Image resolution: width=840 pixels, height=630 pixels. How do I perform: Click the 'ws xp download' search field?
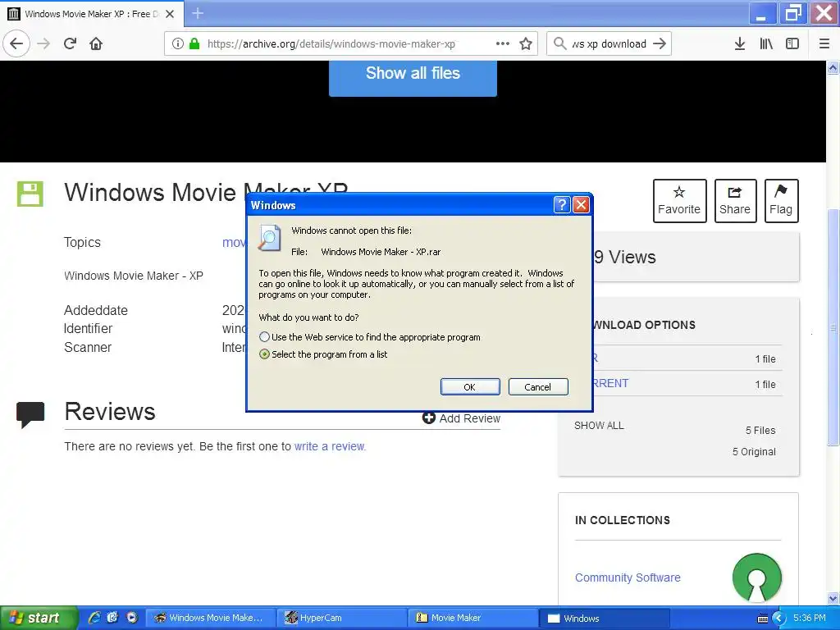click(609, 44)
